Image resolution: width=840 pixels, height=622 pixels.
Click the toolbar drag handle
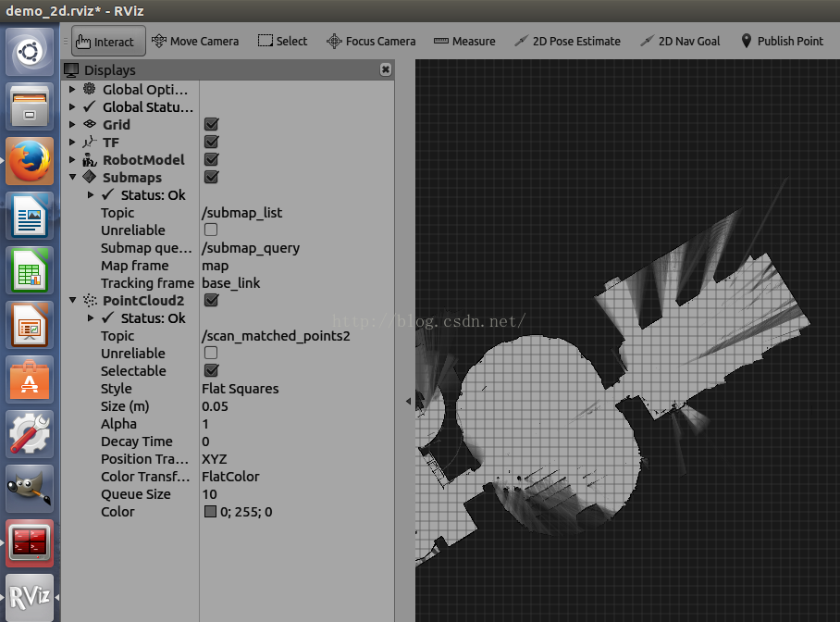[x=66, y=42]
